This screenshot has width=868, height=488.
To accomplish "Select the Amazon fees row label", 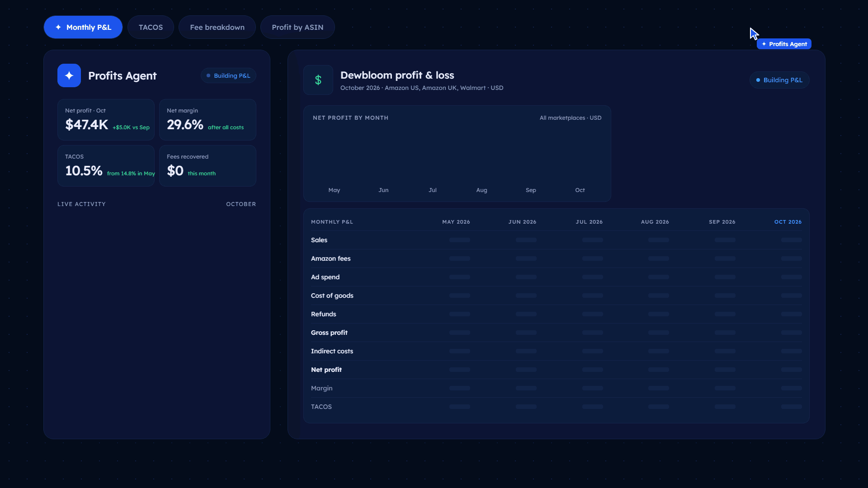I will pyautogui.click(x=331, y=258).
